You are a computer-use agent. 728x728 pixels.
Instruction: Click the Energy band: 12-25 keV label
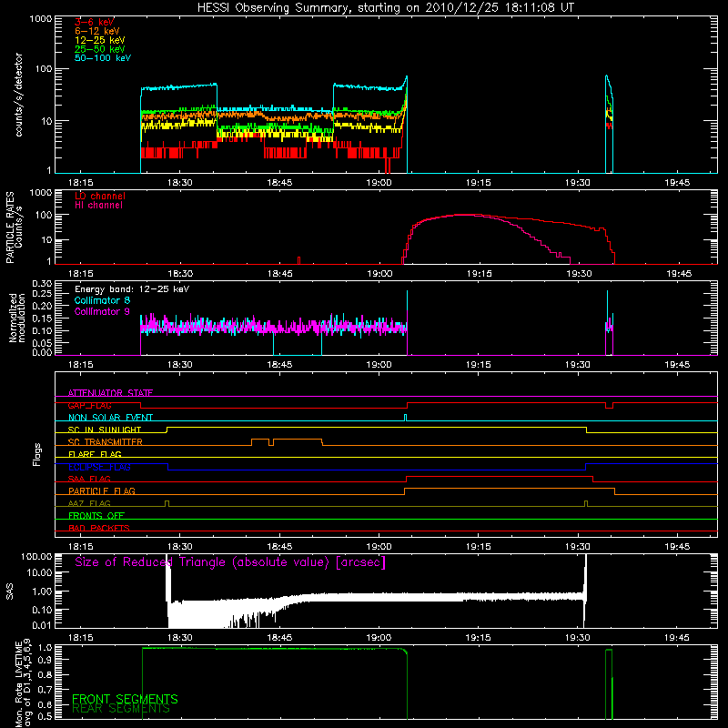[x=132, y=289]
